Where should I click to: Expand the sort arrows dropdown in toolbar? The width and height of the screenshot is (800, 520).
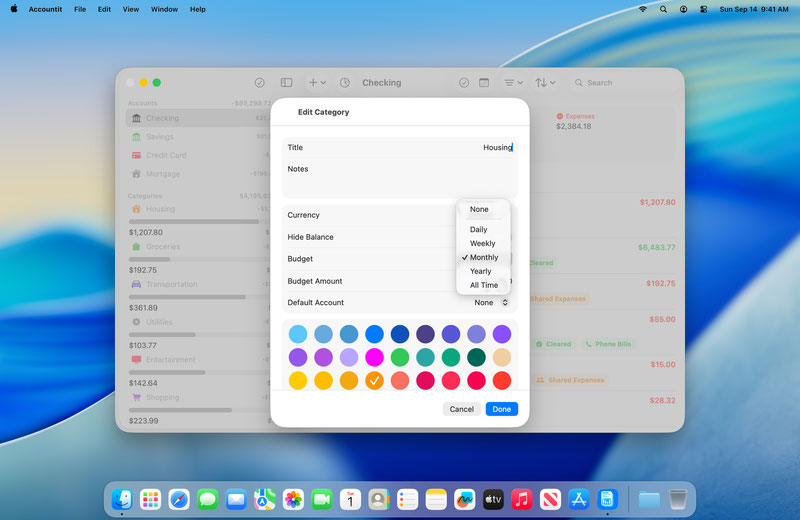pos(546,83)
